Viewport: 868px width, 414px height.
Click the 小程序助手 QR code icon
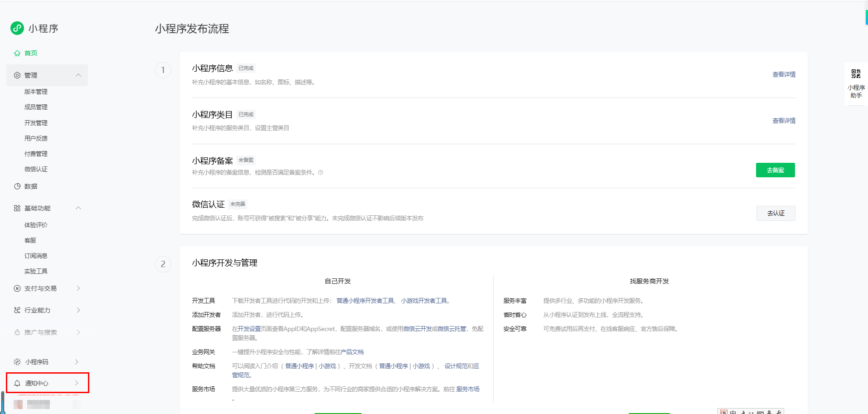point(856,74)
